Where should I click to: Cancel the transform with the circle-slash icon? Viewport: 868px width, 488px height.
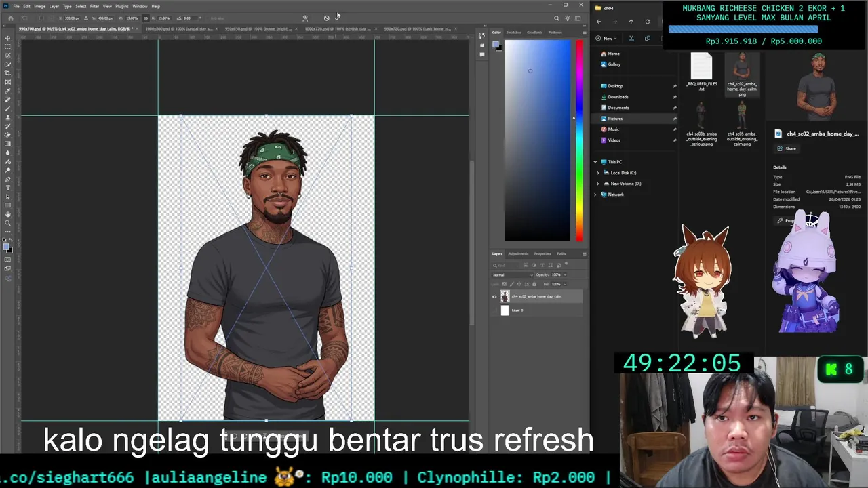click(326, 18)
